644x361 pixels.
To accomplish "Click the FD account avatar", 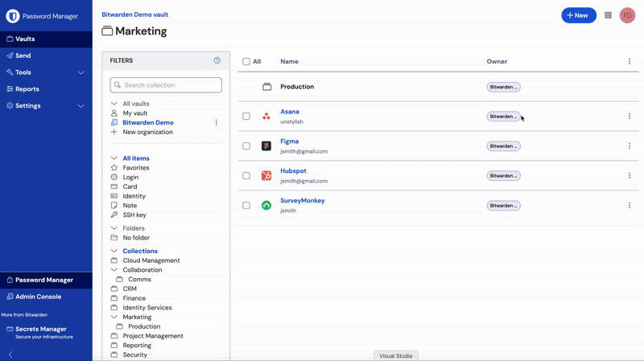I will 627,15.
